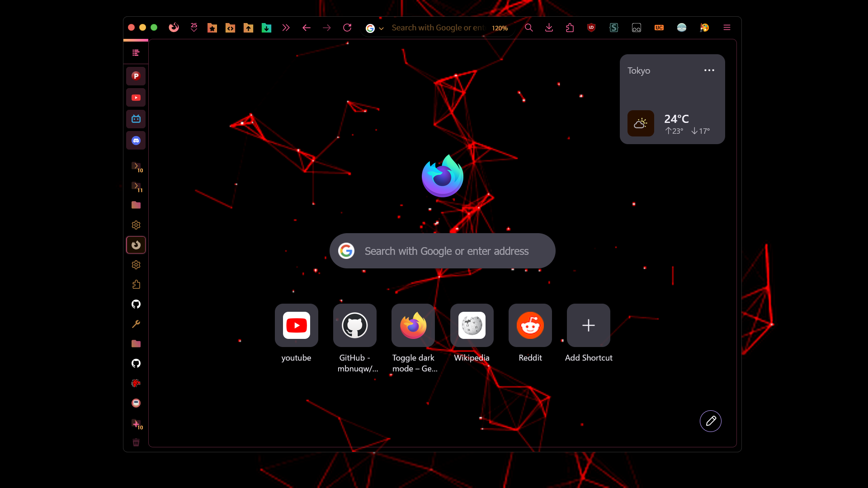Open the upload-arrow bookmarks folder icon

coord(248,28)
